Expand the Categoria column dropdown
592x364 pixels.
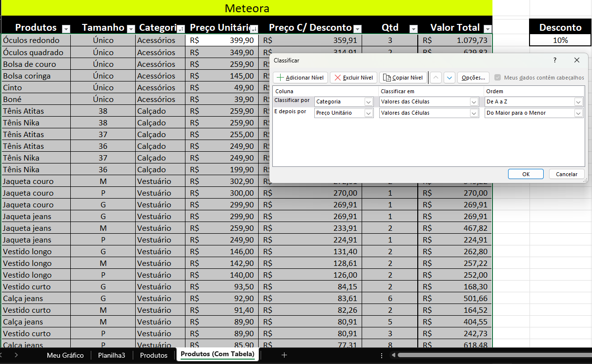[x=368, y=102]
